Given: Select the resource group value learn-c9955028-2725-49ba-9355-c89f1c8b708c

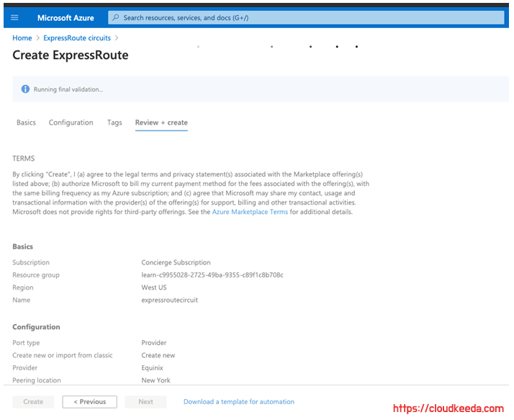Looking at the screenshot, I should 212,275.
